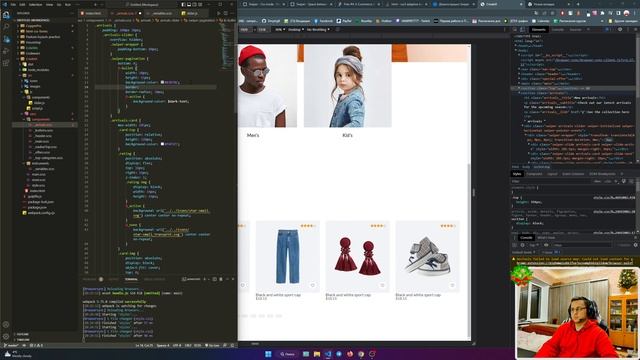The height and width of the screenshot is (360, 640).
Task: Open new browser tab with plus button
Action: [578, 4]
